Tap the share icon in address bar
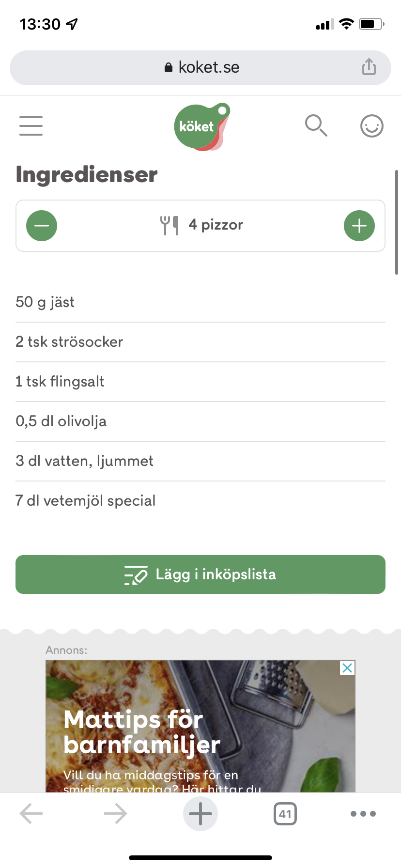The image size is (401, 868). 369,67
